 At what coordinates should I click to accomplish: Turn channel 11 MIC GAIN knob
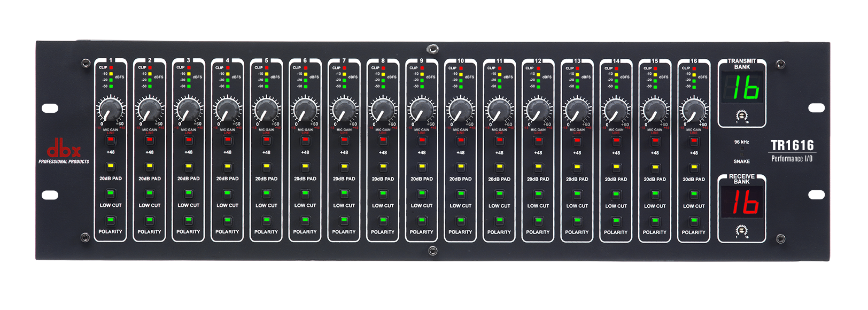coord(499,111)
